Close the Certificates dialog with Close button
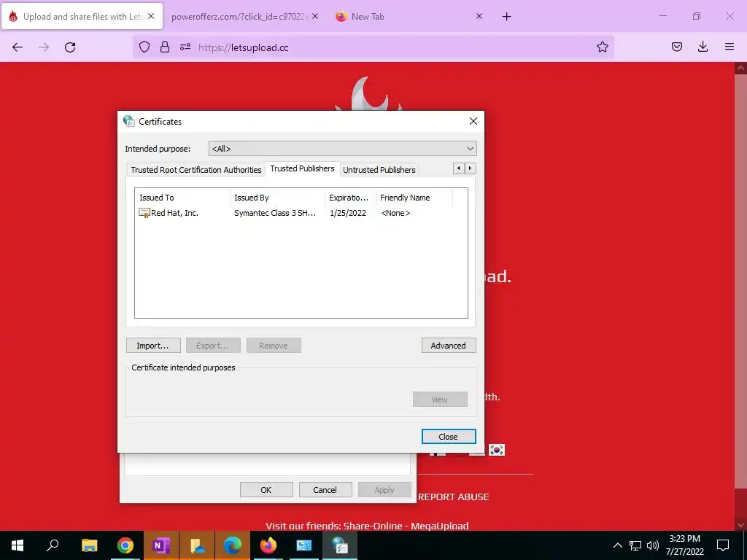This screenshot has width=747, height=560. 449,437
